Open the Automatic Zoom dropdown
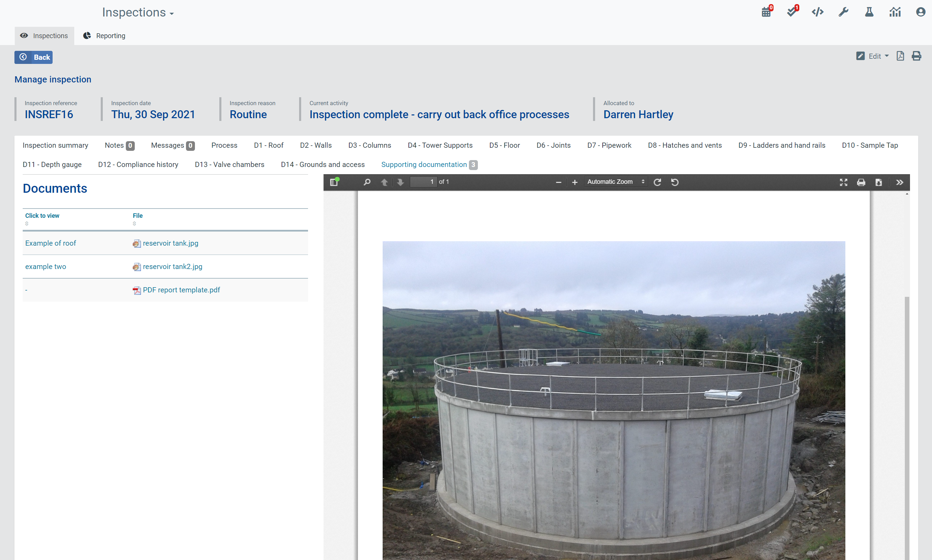 point(616,182)
